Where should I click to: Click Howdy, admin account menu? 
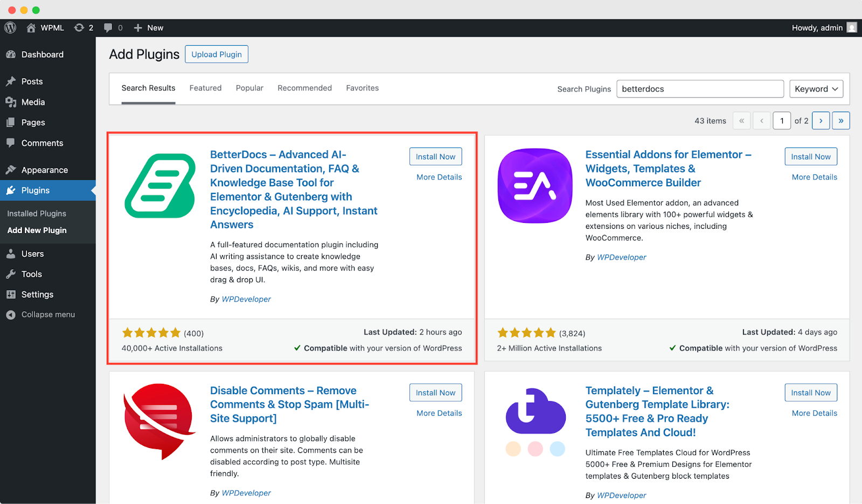pos(824,27)
